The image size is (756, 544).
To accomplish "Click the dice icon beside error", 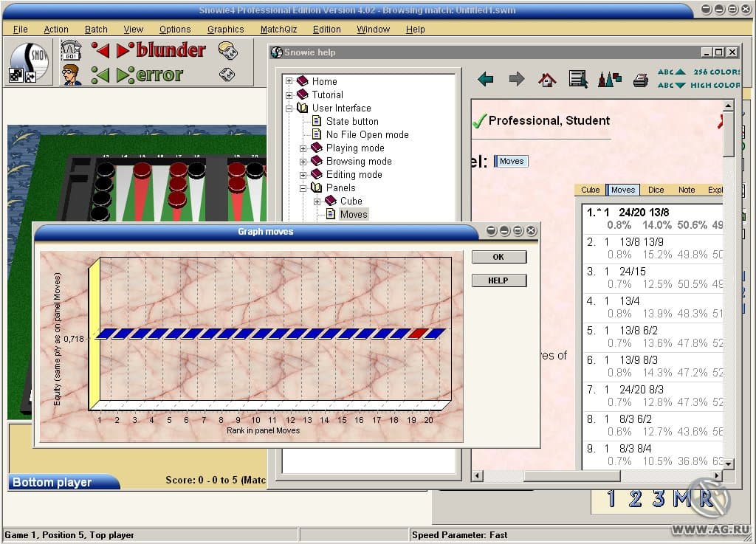I will pos(227,75).
